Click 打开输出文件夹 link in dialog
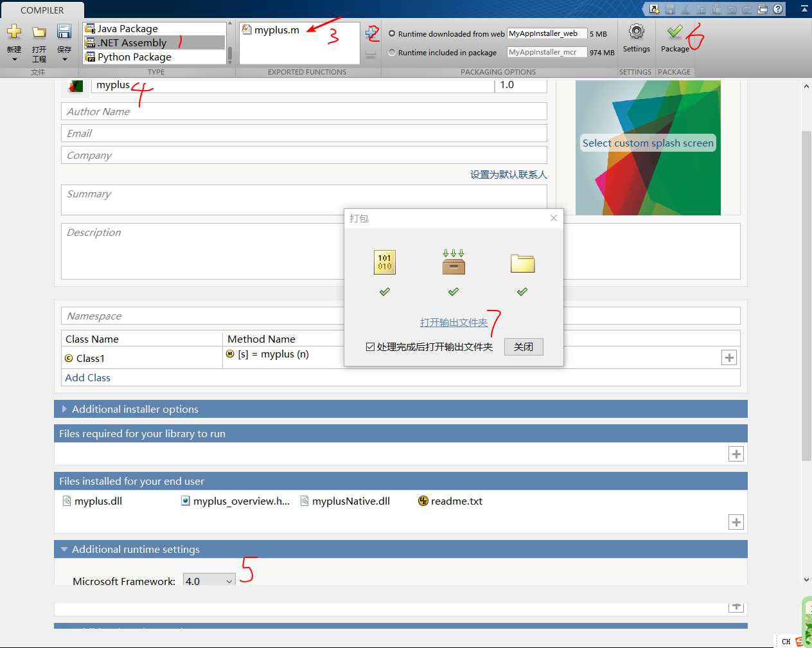Image resolution: width=812 pixels, height=648 pixels. (x=454, y=322)
